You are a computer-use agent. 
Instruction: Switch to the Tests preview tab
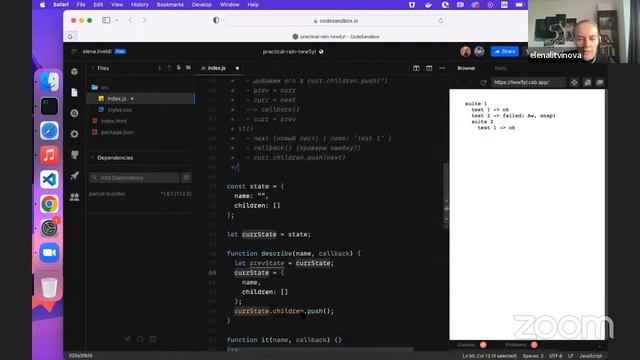(x=500, y=68)
